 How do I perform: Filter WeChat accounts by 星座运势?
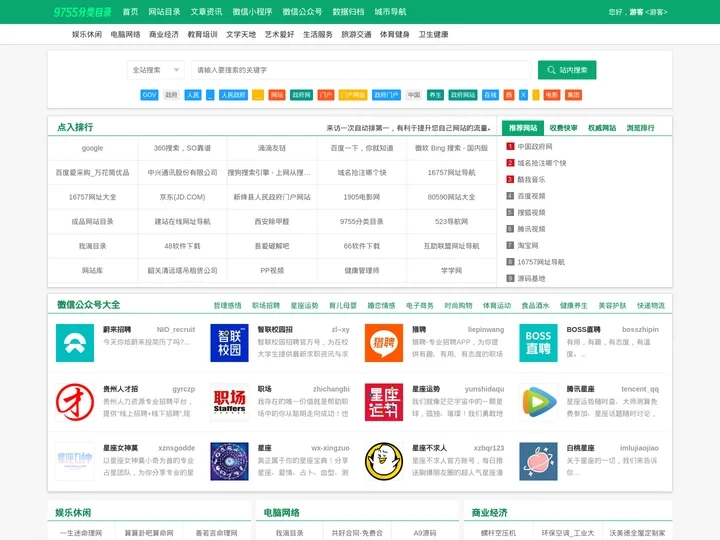(304, 305)
